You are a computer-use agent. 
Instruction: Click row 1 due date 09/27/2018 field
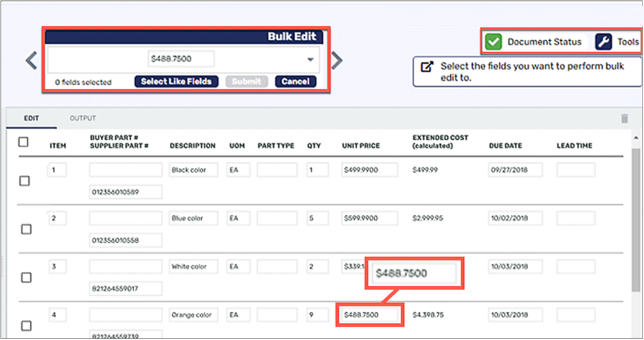(515, 170)
